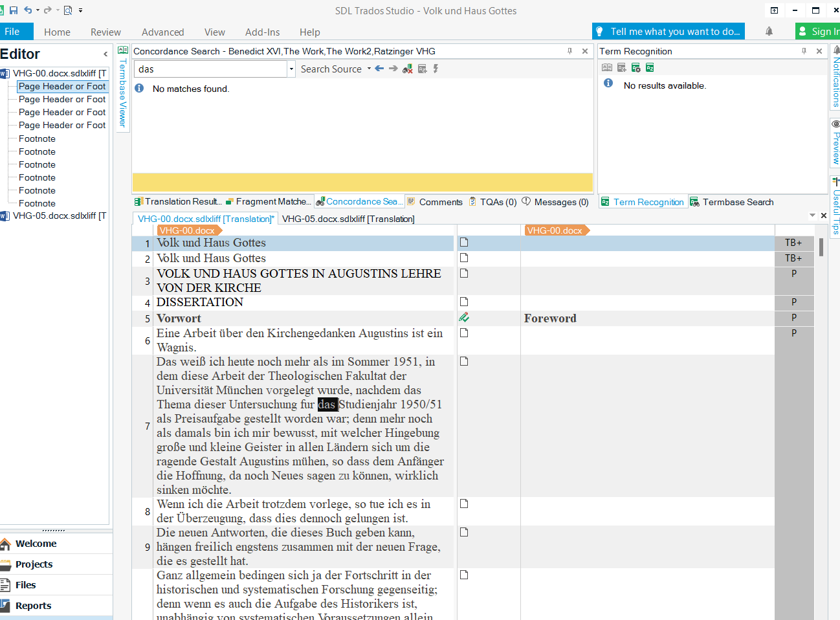The width and height of the screenshot is (840, 620).
Task: Open the Welcome view
Action: tap(56, 544)
